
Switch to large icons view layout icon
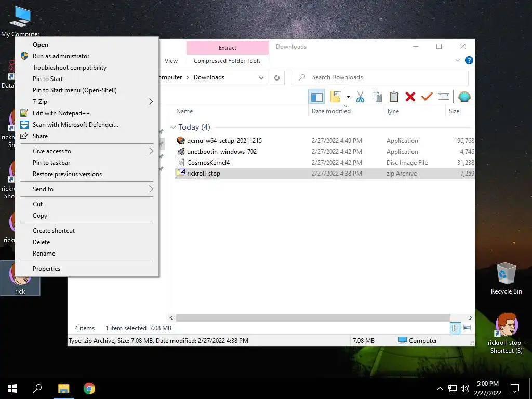tap(467, 328)
